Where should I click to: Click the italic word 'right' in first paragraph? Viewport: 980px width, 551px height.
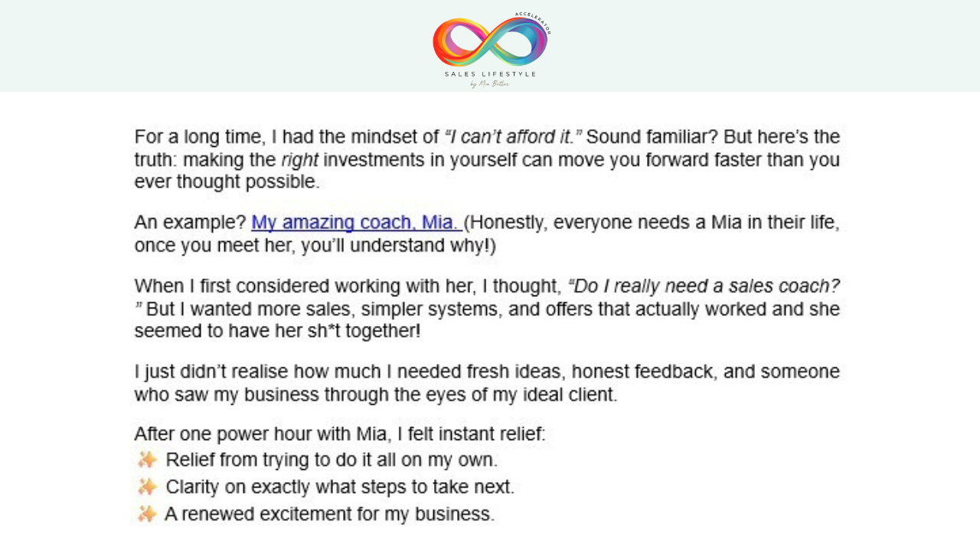point(299,160)
